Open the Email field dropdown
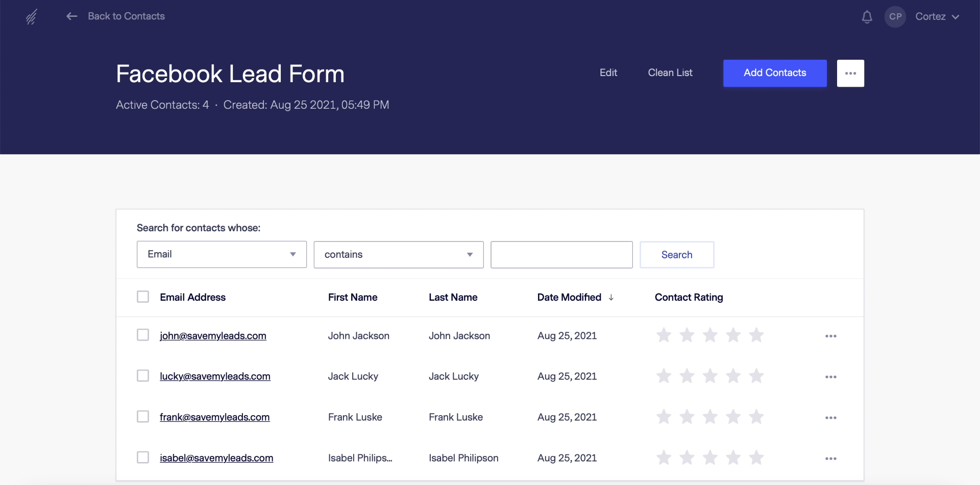The image size is (980, 485). pos(222,254)
